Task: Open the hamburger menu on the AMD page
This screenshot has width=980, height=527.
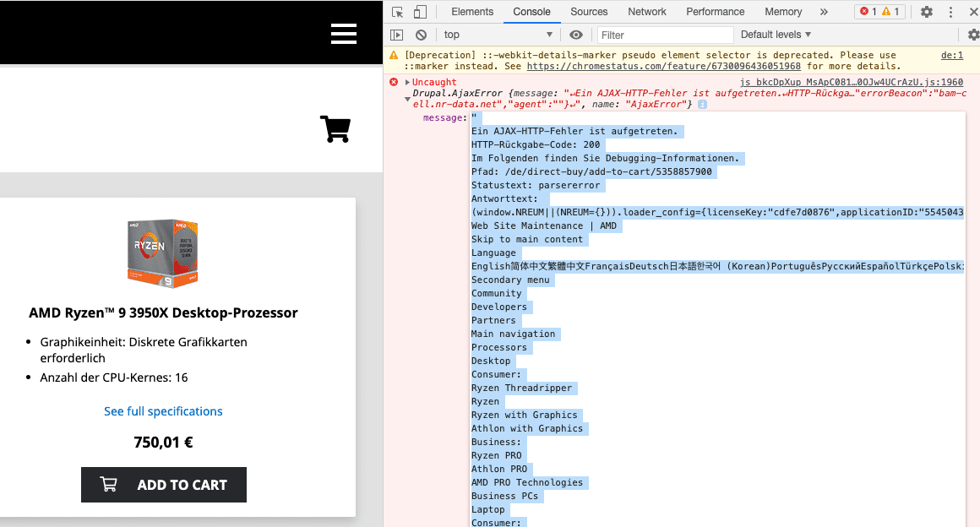Action: coord(344,34)
